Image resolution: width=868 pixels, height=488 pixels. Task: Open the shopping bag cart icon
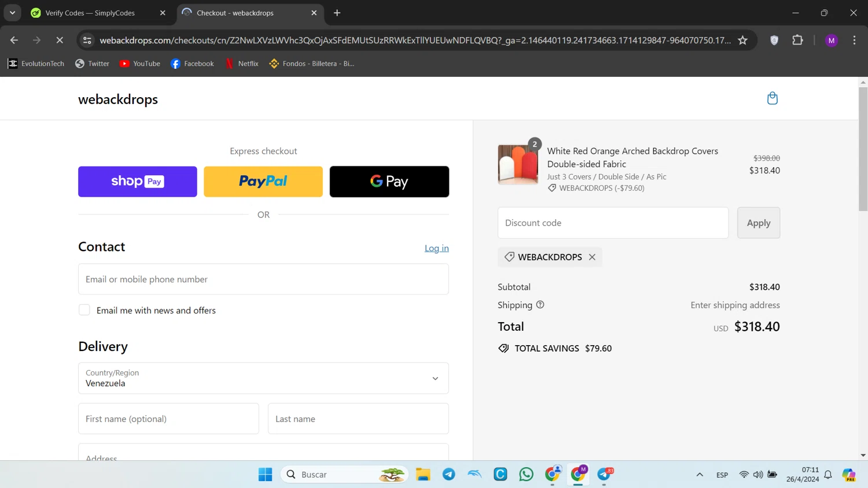click(x=772, y=98)
